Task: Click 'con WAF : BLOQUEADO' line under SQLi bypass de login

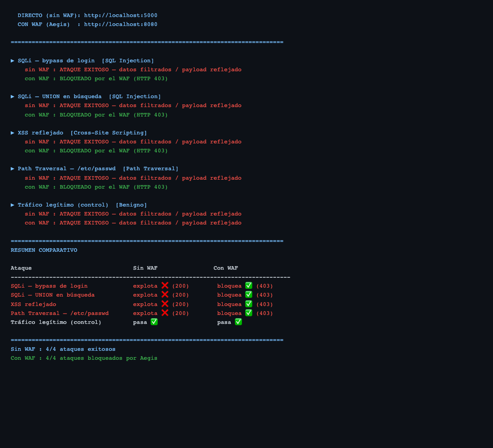Action: coord(96,78)
